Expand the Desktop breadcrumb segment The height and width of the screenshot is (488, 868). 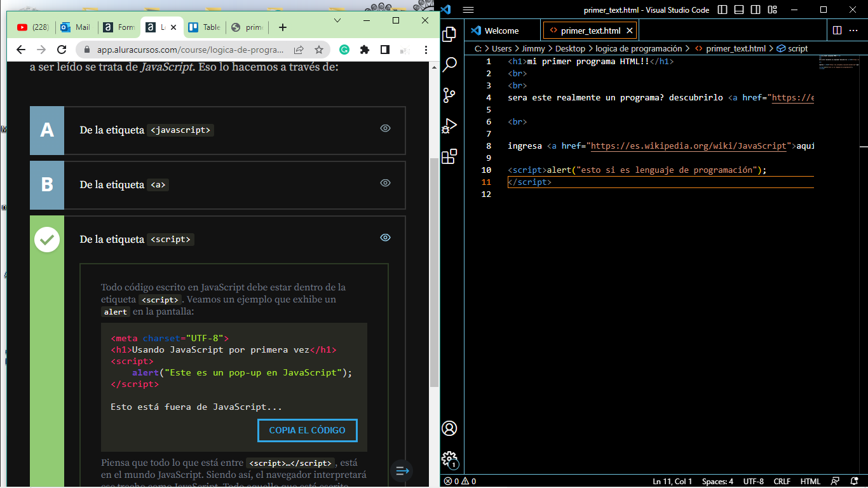570,48
